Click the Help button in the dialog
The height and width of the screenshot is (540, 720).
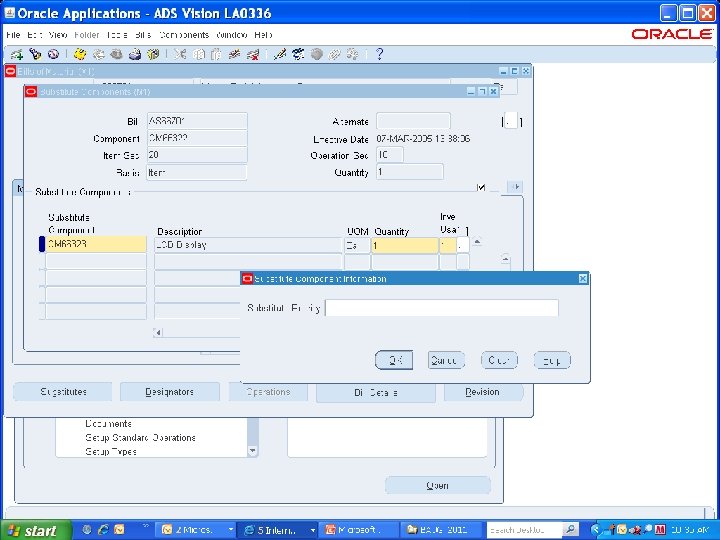(552, 360)
